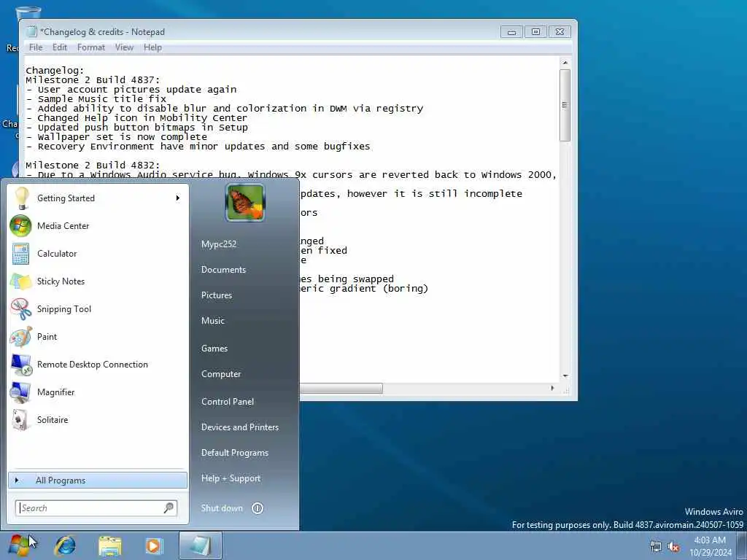Switch to the Notepad taskbar button
Image resolution: width=747 pixels, height=560 pixels.
[x=201, y=545]
